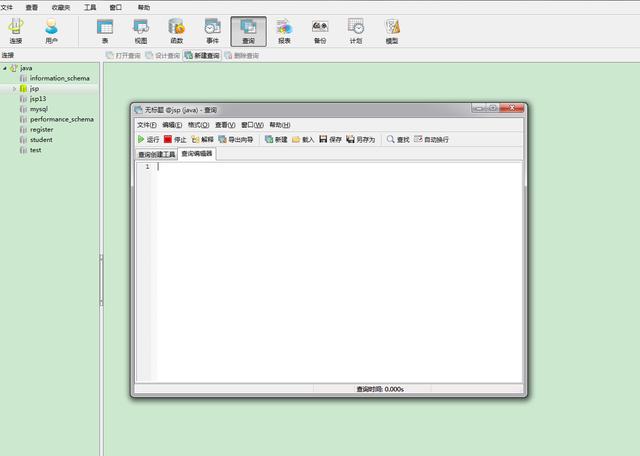The height and width of the screenshot is (456, 640).
Task: Open the 模型 (Model) toolbar icon
Action: click(x=392, y=31)
